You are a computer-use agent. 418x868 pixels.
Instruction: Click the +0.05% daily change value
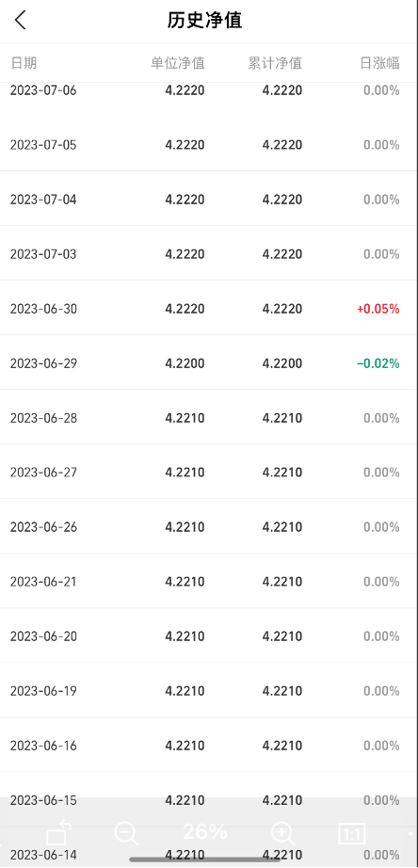pyautogui.click(x=378, y=309)
